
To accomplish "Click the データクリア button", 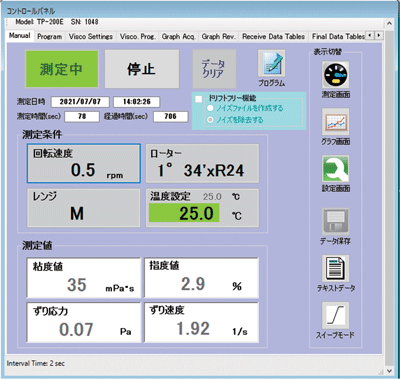I will pyautogui.click(x=214, y=69).
